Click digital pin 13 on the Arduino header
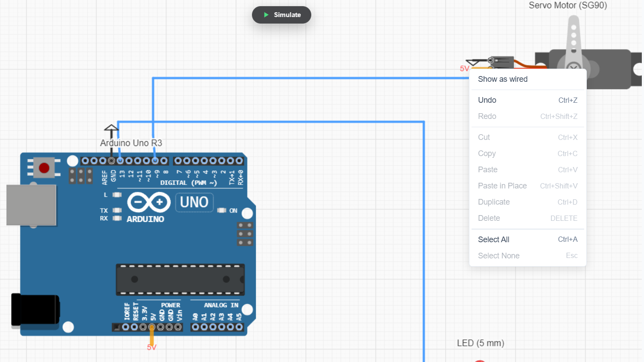This screenshot has width=644, height=362. click(120, 161)
